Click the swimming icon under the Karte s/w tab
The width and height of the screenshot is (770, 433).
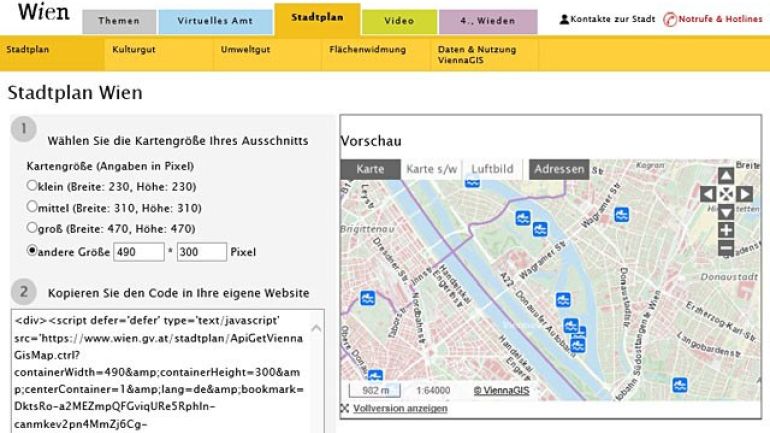click(x=472, y=183)
